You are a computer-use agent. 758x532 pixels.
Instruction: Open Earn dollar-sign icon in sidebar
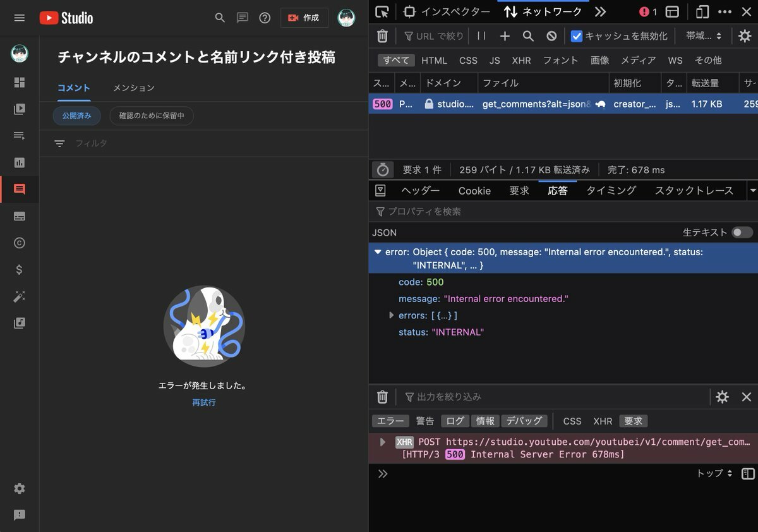20,270
